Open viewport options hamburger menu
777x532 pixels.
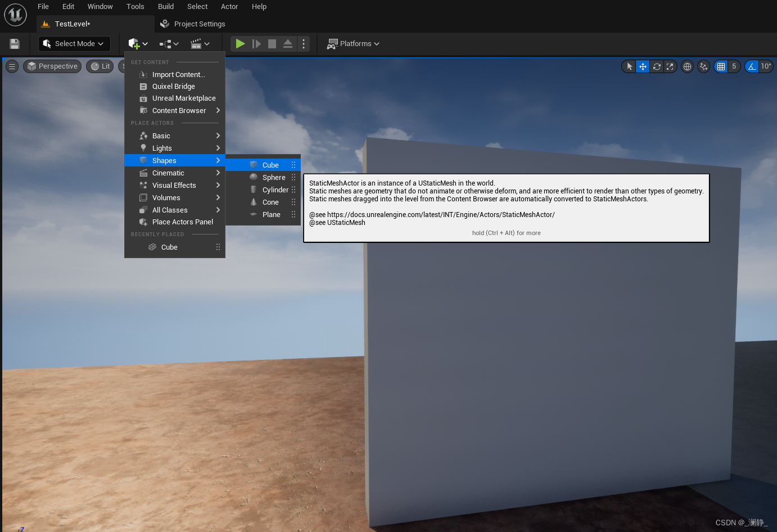pos(12,66)
